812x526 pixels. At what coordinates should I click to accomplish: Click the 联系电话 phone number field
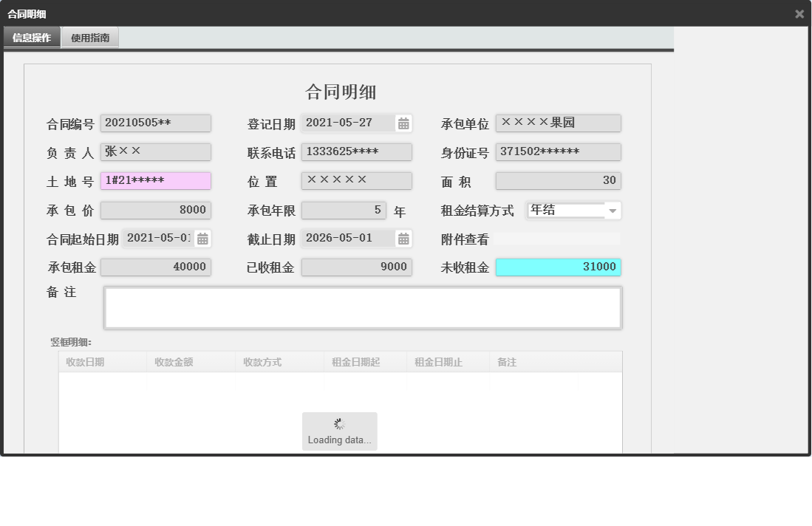[x=357, y=152]
